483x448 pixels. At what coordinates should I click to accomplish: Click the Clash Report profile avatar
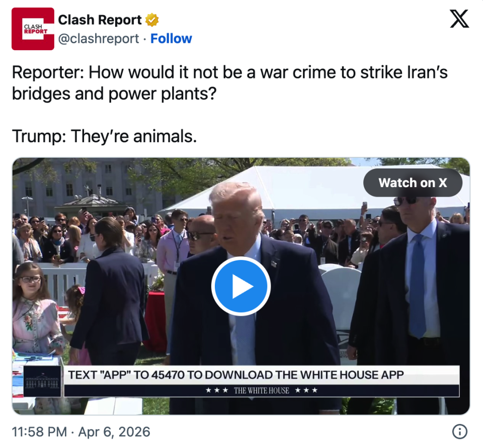tap(33, 29)
